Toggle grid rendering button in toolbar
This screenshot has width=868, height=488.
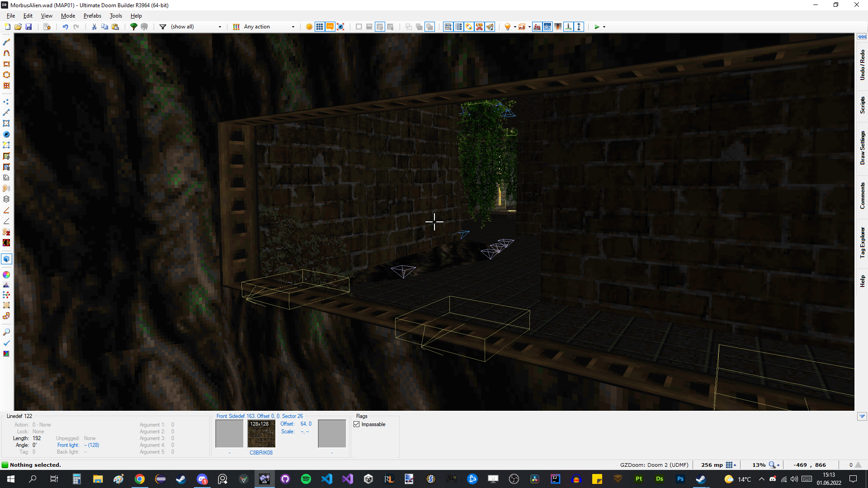coord(320,27)
